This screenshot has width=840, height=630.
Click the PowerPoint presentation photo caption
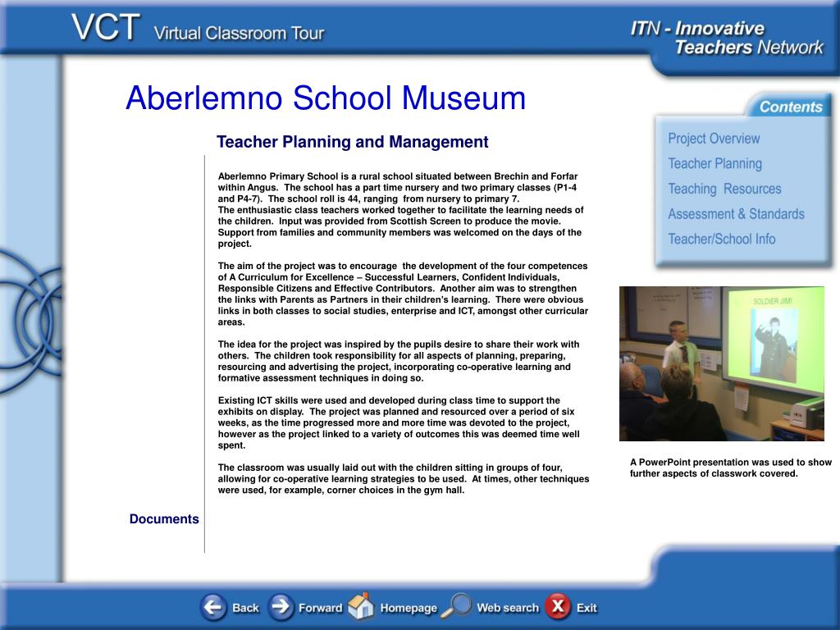click(731, 468)
